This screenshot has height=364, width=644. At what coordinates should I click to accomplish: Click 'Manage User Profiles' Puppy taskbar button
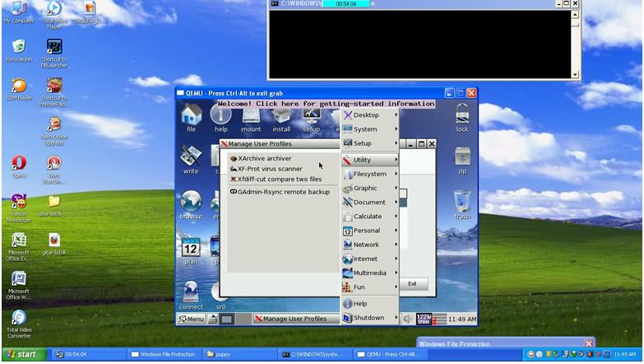click(294, 319)
